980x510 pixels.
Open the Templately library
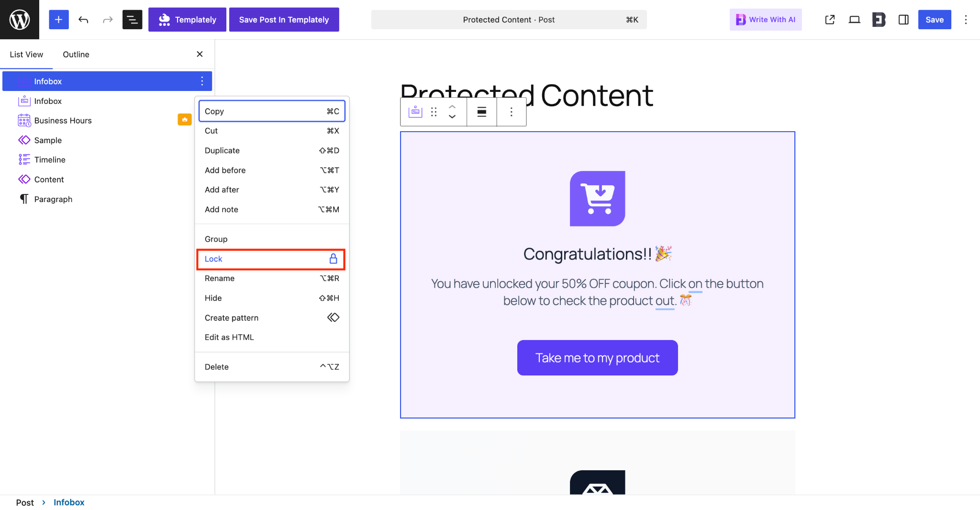point(187,20)
